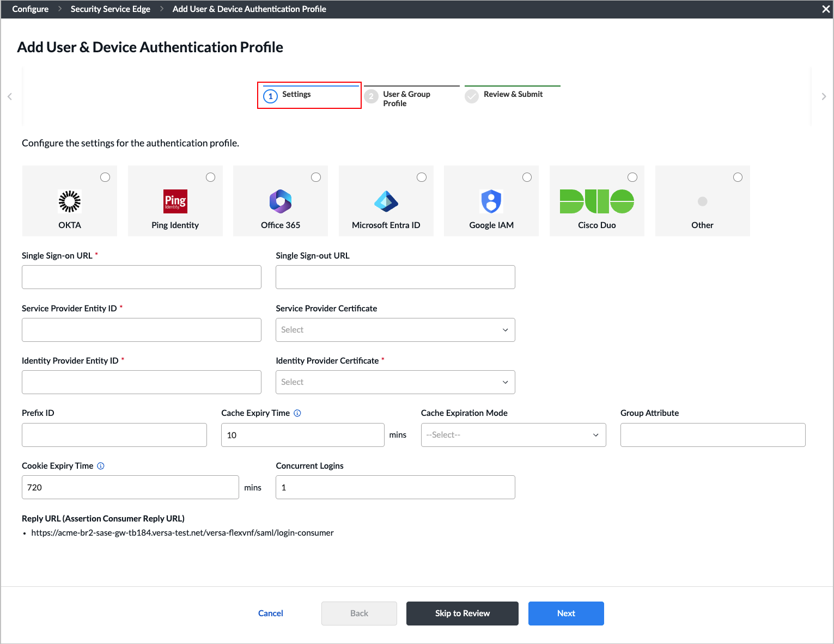Image resolution: width=834 pixels, height=644 pixels.
Task: Click the Ping Identity logo
Action: (x=175, y=201)
